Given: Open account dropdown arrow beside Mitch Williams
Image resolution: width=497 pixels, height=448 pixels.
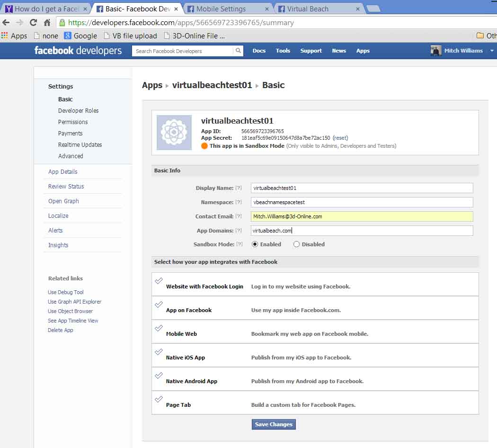Looking at the screenshot, I should [492, 51].
